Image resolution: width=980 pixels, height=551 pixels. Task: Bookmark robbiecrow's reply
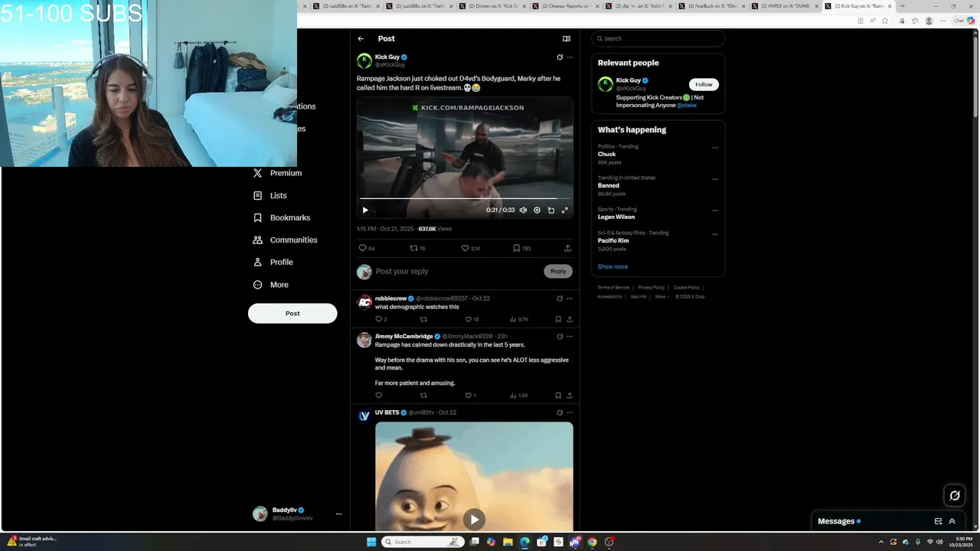(x=558, y=319)
